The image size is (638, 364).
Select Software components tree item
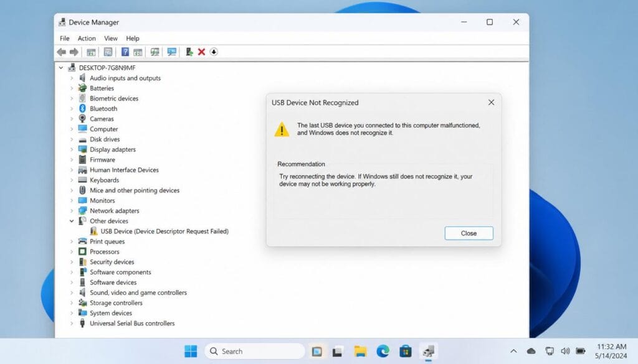[x=120, y=272]
